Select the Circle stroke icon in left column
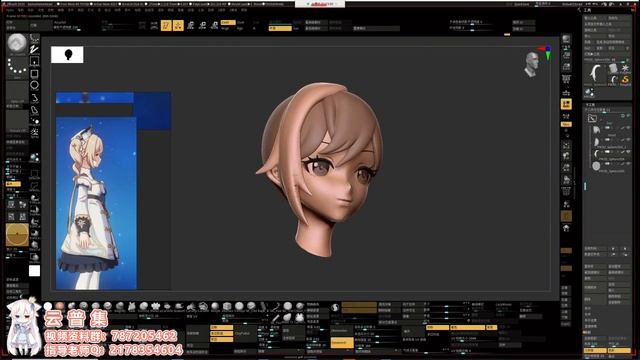The width and height of the screenshot is (640, 360). click(34, 85)
